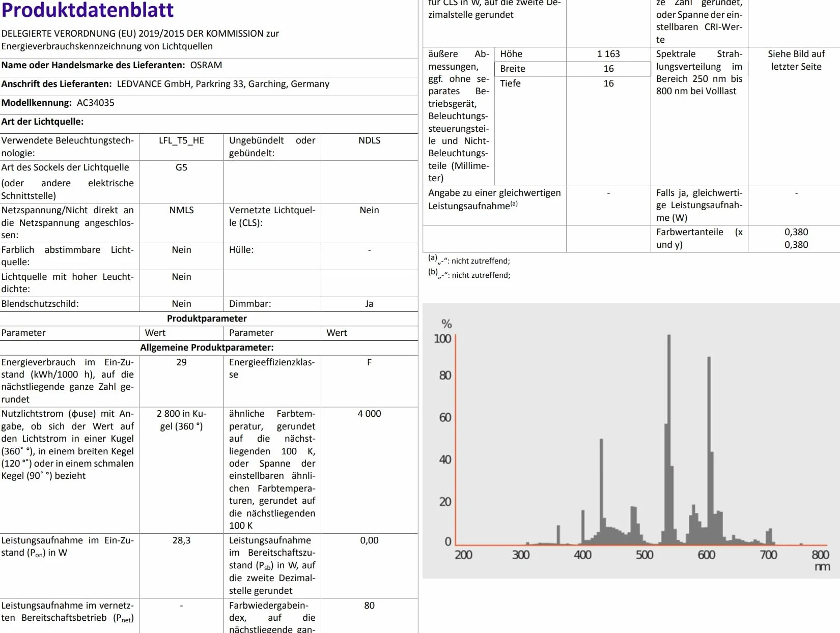The image size is (840, 633).
Task: Select the lighting technology value "LFL_T5_HE"
Action: [181, 140]
